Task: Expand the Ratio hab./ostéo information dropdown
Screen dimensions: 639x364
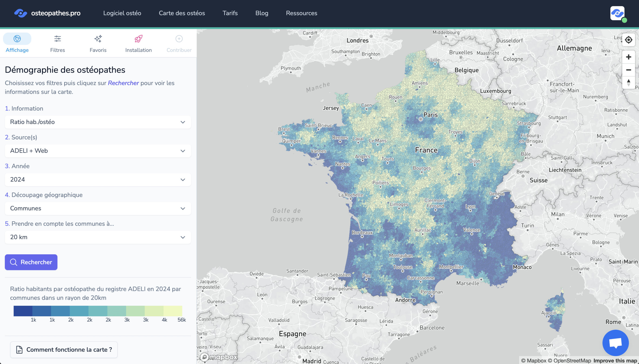Action: pos(98,122)
